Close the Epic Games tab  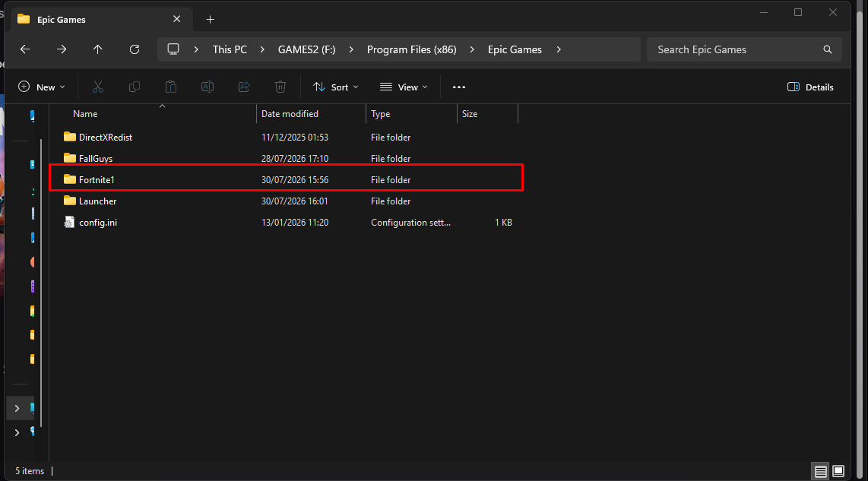tap(176, 19)
